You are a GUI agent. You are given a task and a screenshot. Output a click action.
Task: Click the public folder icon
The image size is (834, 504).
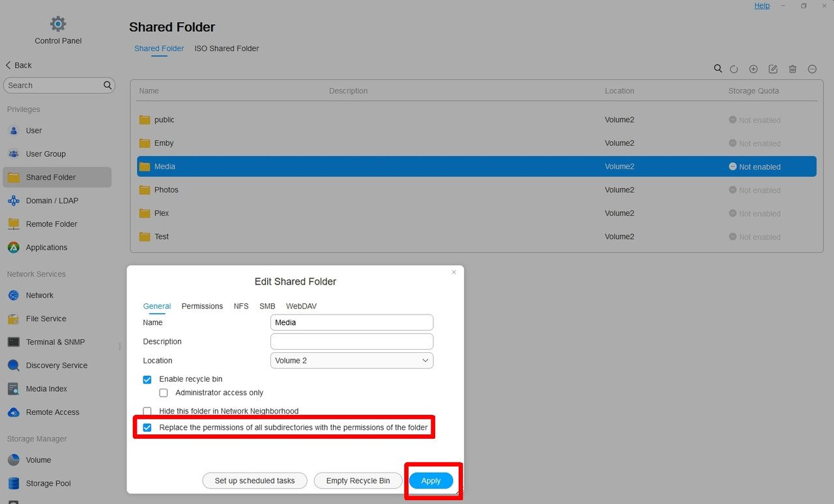145,120
